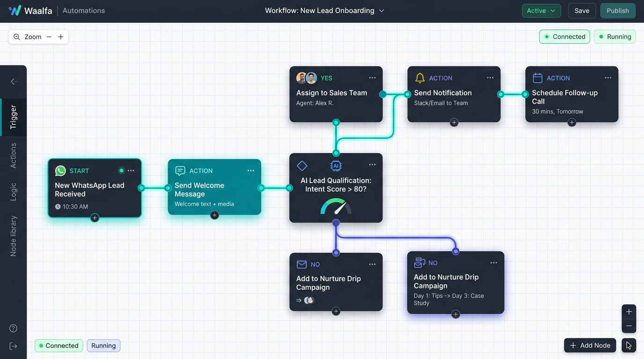This screenshot has width=644, height=359.
Task: Click the WhatsApp icon on START node
Action: [60, 171]
